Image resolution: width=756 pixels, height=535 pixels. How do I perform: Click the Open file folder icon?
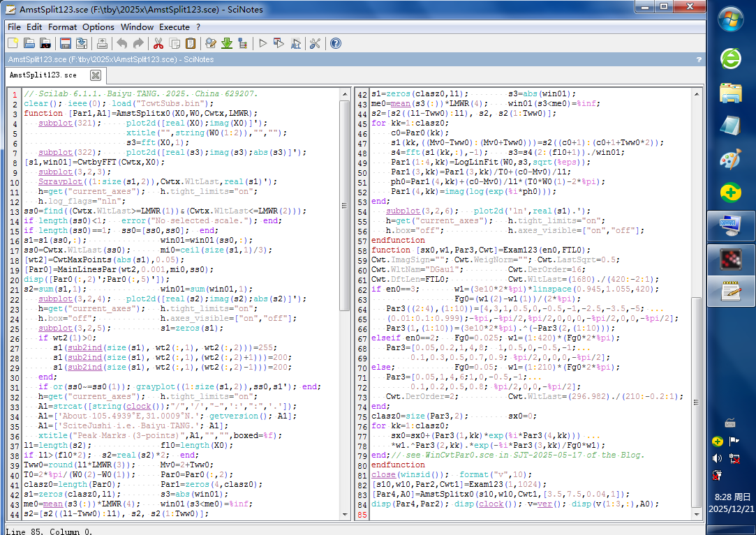(29, 43)
